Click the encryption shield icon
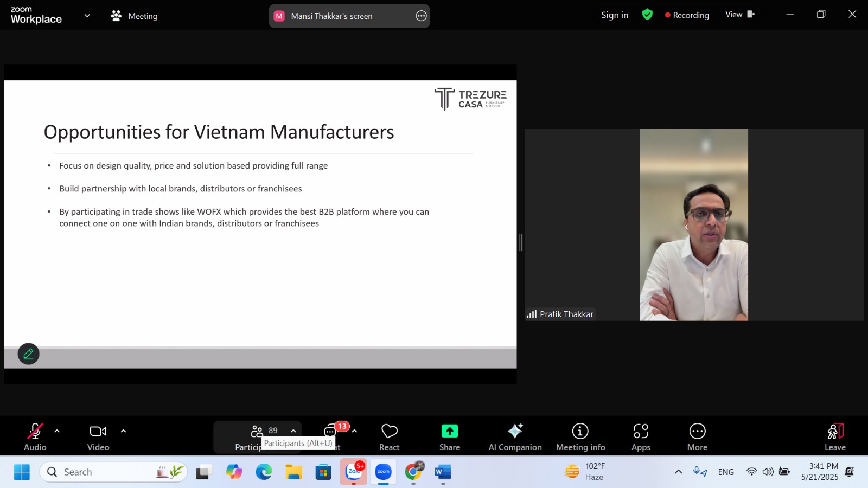 point(647,15)
